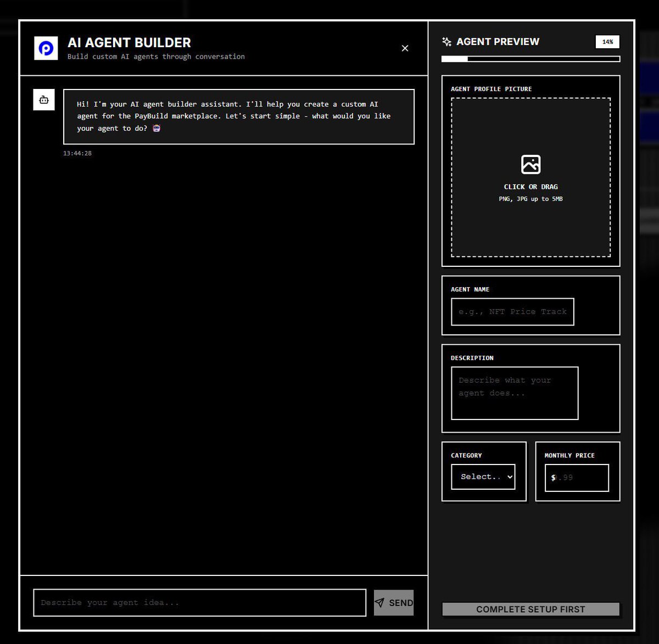Click the dollar sign in price field

[553, 478]
